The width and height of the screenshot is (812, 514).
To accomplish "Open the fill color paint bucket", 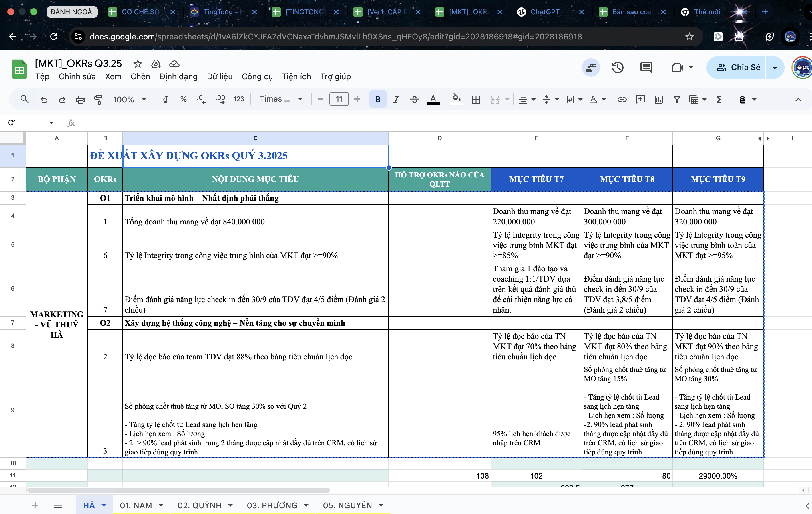I will (x=456, y=99).
